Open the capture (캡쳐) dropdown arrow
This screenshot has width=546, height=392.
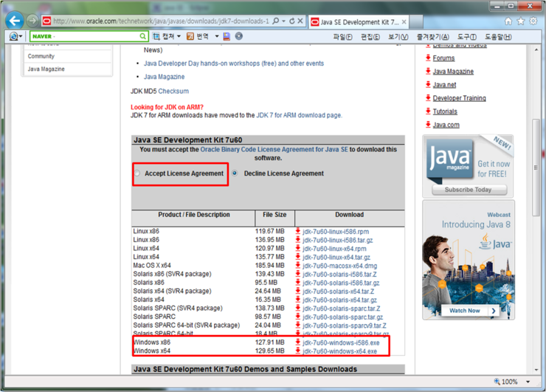click(x=179, y=36)
